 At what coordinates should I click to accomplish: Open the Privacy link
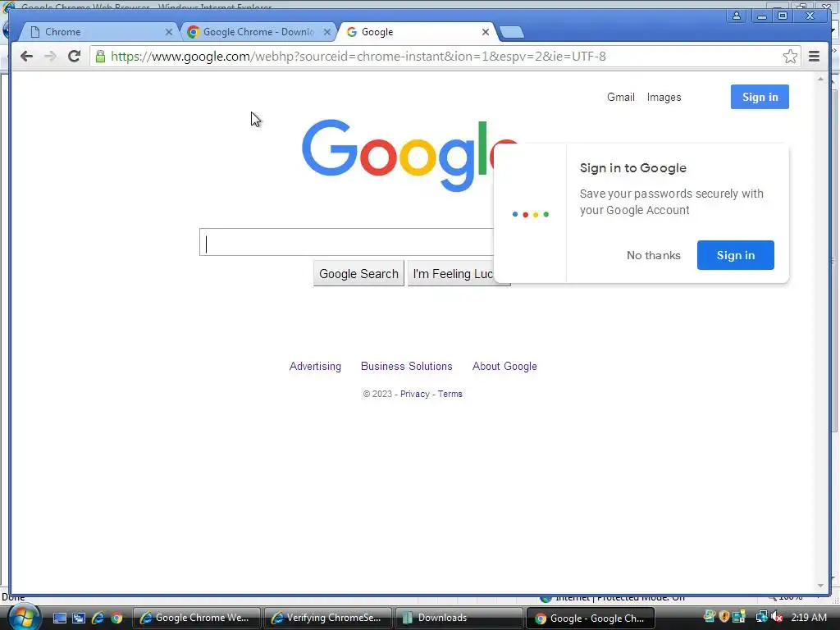[x=414, y=394]
